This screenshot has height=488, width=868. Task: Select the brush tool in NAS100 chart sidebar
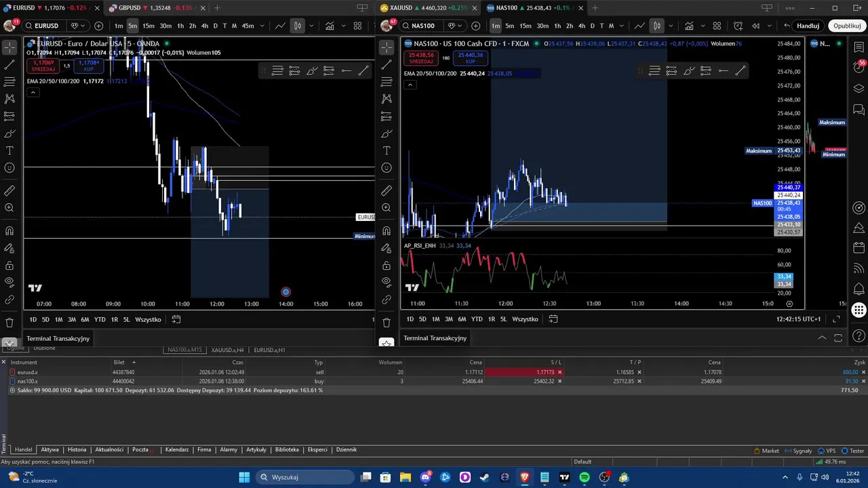tap(387, 134)
